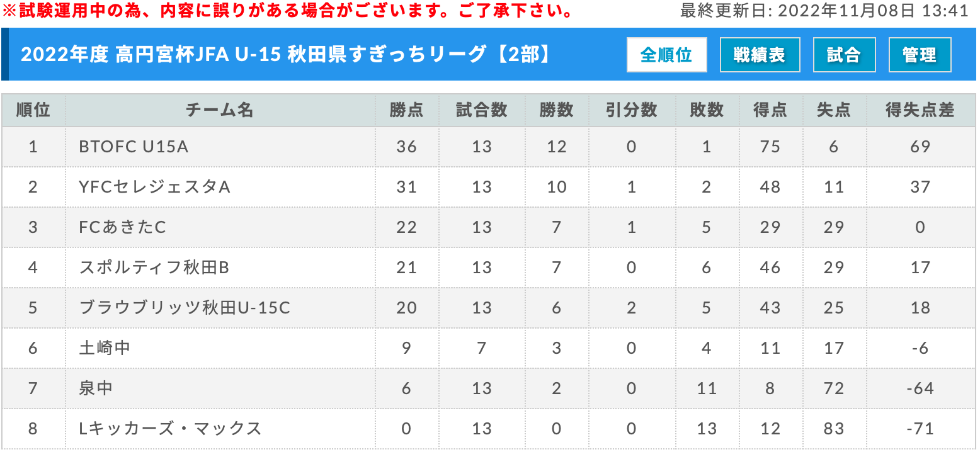The height and width of the screenshot is (452, 980).
Task: Open the 全順位 tab
Action: [x=666, y=55]
